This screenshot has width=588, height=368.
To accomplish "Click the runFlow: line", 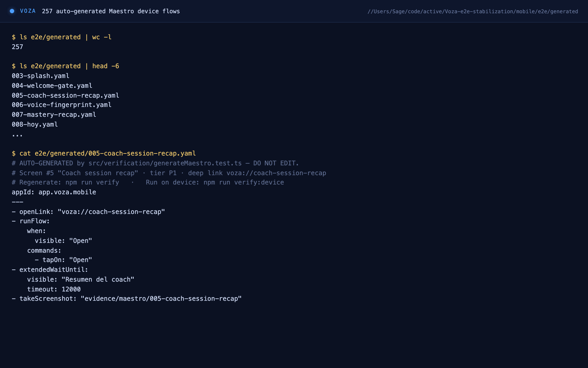I will [x=31, y=221].
